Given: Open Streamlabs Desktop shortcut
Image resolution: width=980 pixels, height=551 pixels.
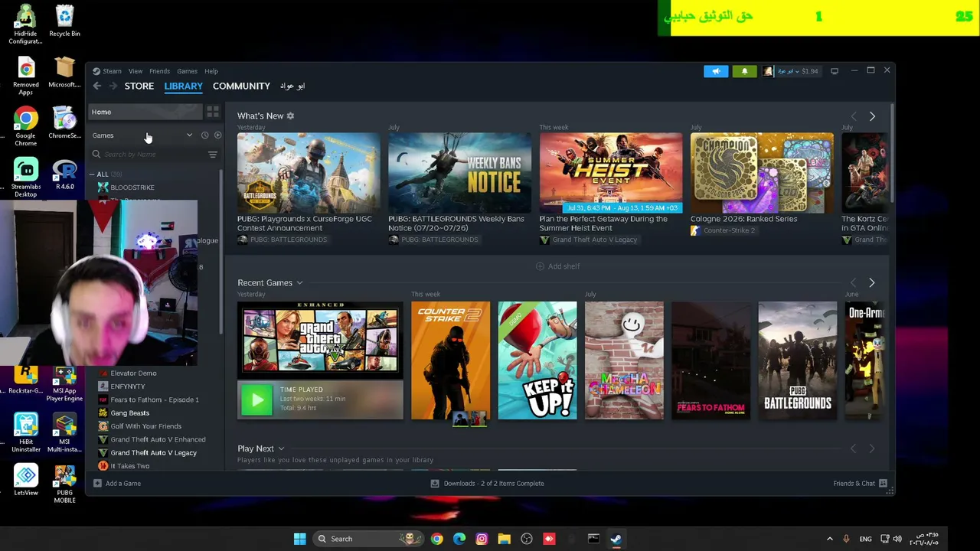Looking at the screenshot, I should click(26, 178).
